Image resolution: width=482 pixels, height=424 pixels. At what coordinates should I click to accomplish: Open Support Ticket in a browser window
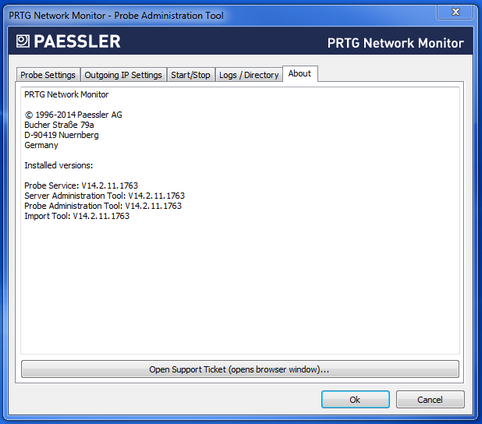[x=240, y=369]
